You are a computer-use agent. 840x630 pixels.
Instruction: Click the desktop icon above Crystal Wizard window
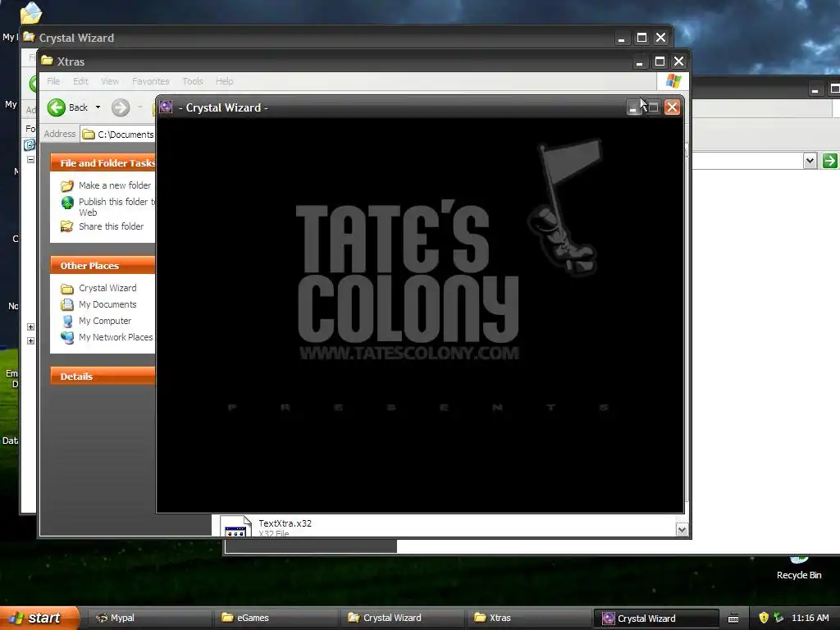(x=30, y=13)
